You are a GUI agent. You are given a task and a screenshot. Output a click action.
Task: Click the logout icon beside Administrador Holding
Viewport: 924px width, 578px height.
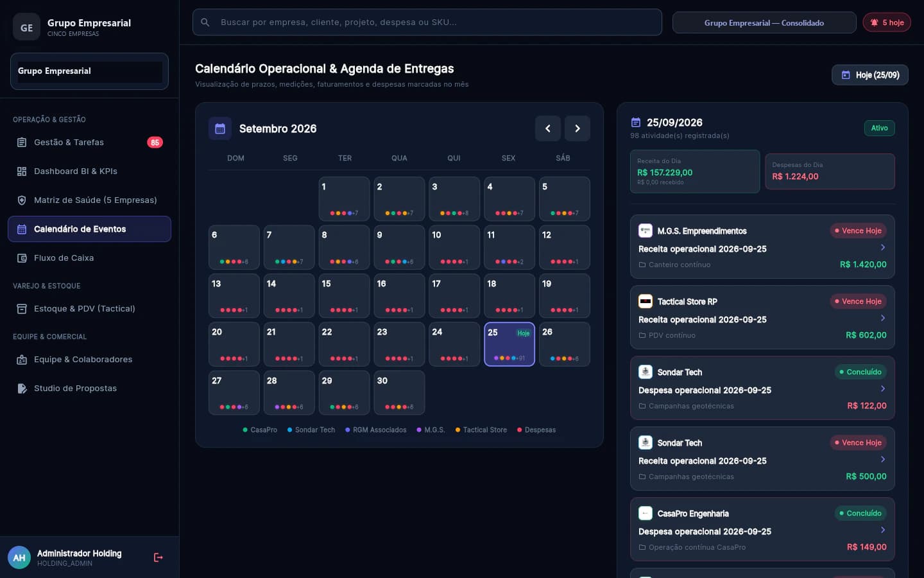click(x=158, y=557)
